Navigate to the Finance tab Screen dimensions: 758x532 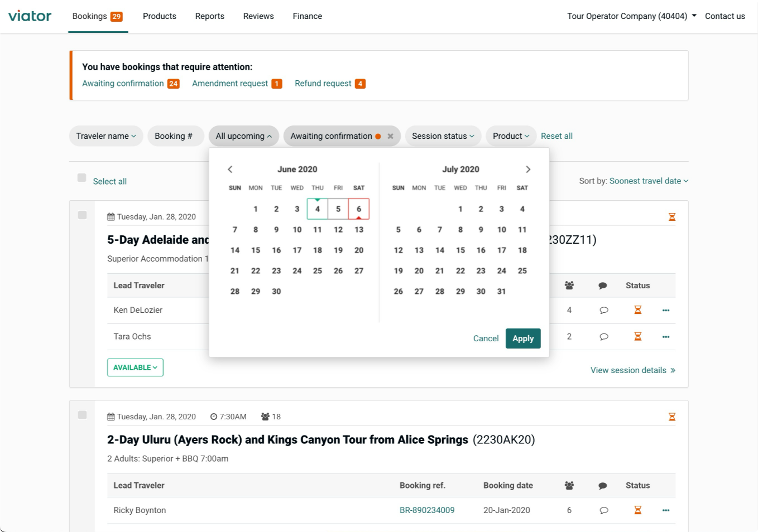pyautogui.click(x=308, y=16)
